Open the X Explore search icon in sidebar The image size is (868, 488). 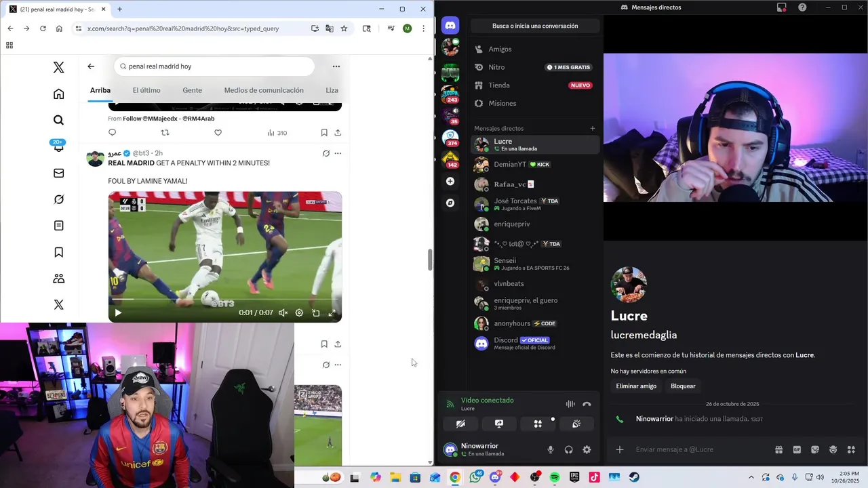[x=59, y=120]
